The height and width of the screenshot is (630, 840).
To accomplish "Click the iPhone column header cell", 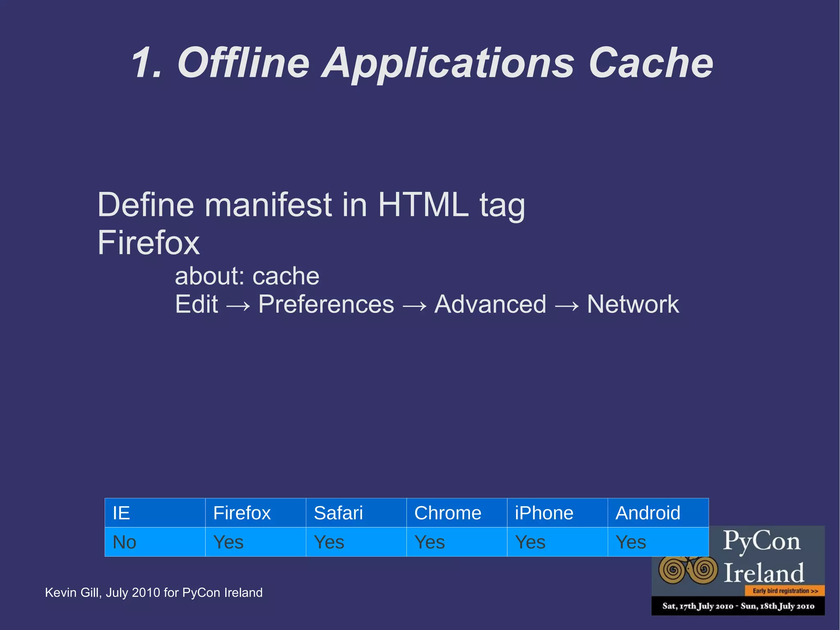I will coord(557,513).
